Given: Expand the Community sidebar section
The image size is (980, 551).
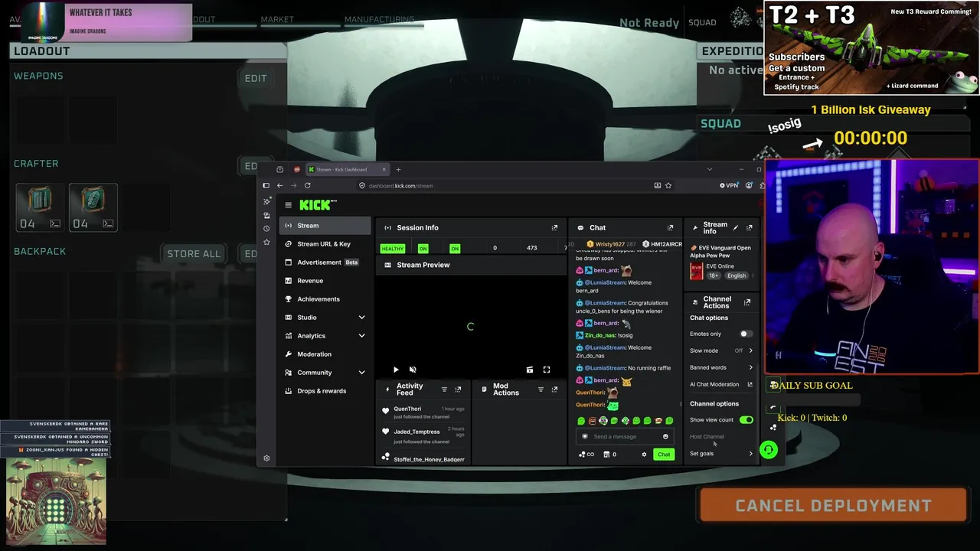Looking at the screenshot, I should (x=361, y=373).
